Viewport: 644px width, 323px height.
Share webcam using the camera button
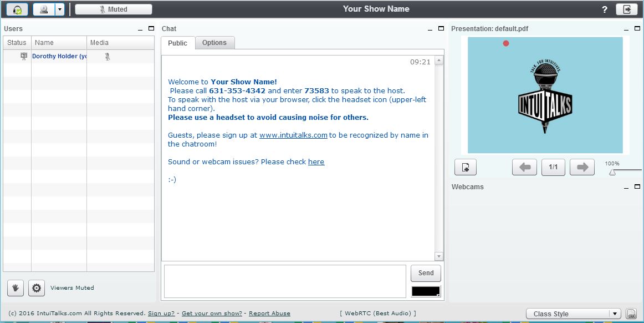44,9
